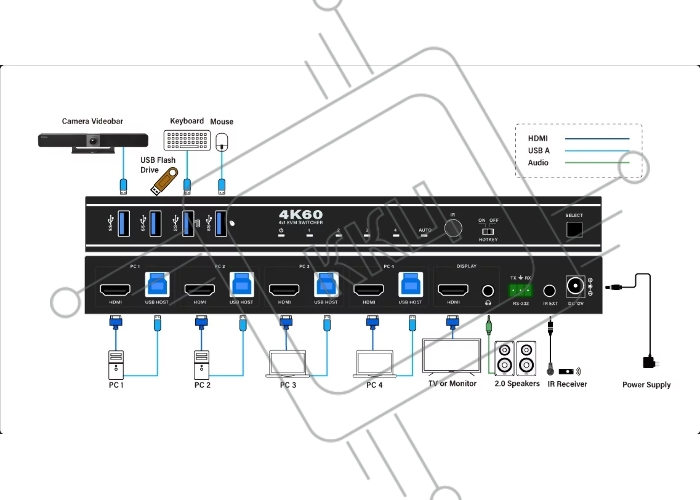Click the 'IR Receiver' caption
This screenshot has width=700, height=500.
567,384
